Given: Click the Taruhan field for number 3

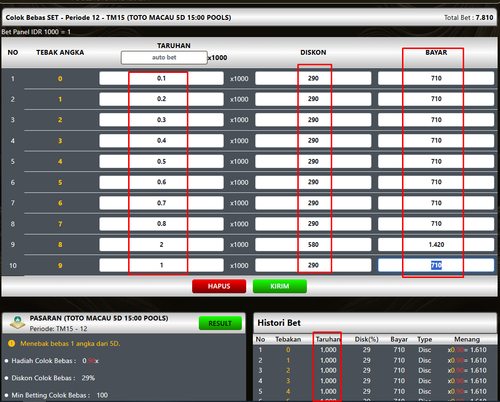Looking at the screenshot, I should point(161,141).
